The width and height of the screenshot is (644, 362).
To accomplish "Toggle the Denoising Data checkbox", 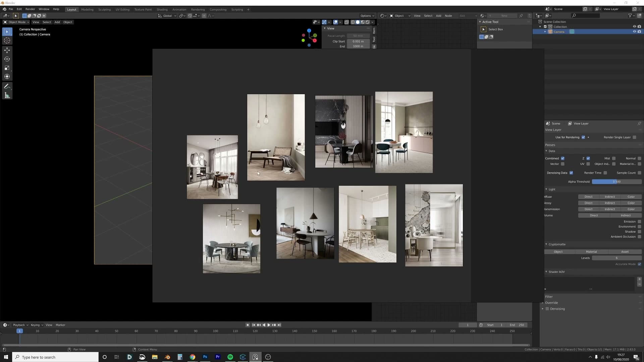I will click(571, 173).
